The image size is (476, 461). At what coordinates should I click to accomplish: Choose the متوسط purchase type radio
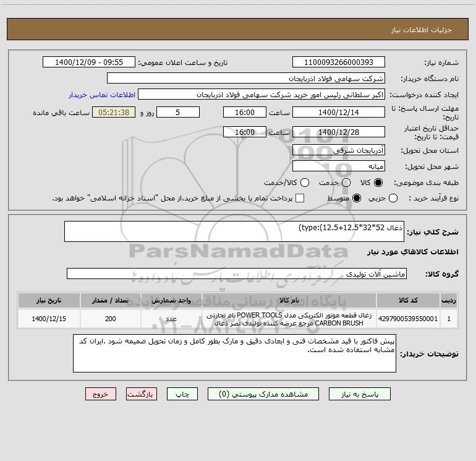pyautogui.click(x=357, y=198)
